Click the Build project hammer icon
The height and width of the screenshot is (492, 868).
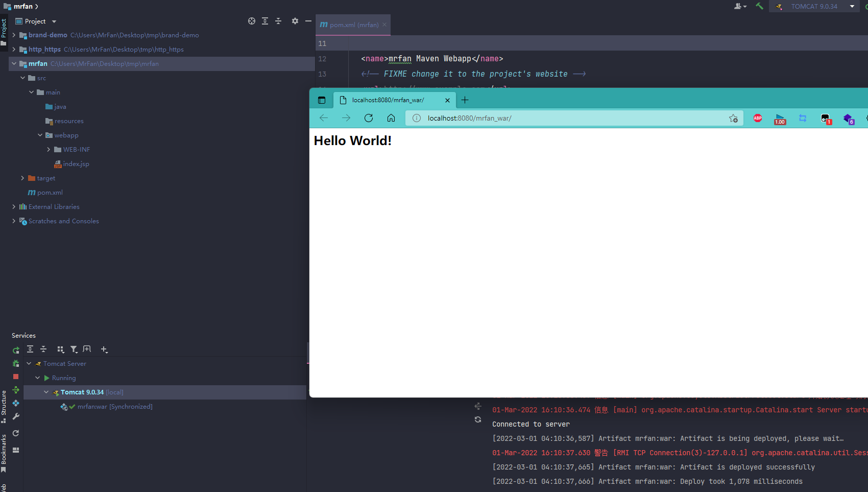click(760, 6)
